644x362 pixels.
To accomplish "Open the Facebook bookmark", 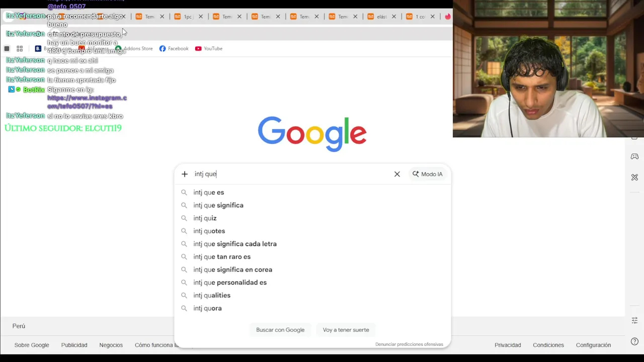I will point(174,48).
